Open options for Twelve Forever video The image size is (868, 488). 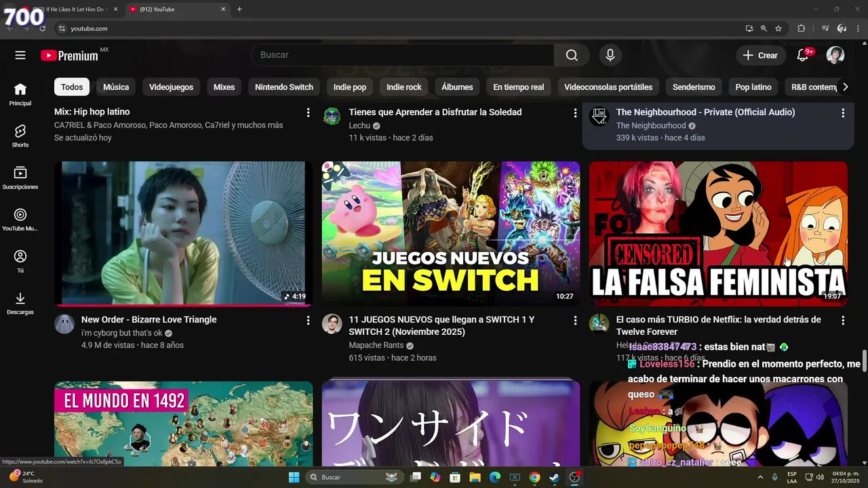point(843,320)
